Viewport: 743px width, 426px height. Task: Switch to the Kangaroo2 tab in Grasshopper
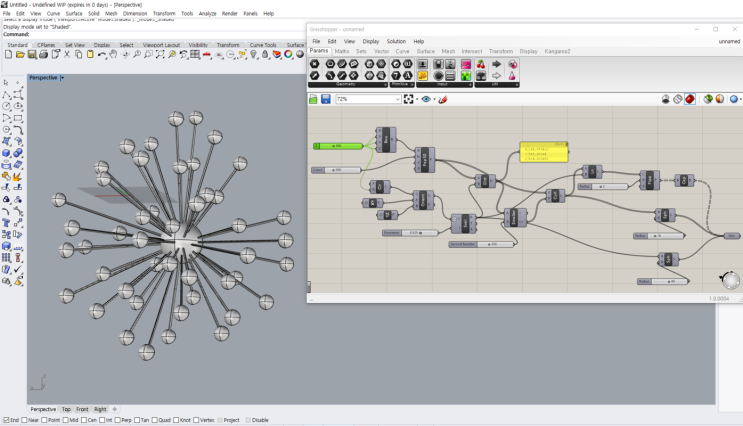(x=557, y=51)
